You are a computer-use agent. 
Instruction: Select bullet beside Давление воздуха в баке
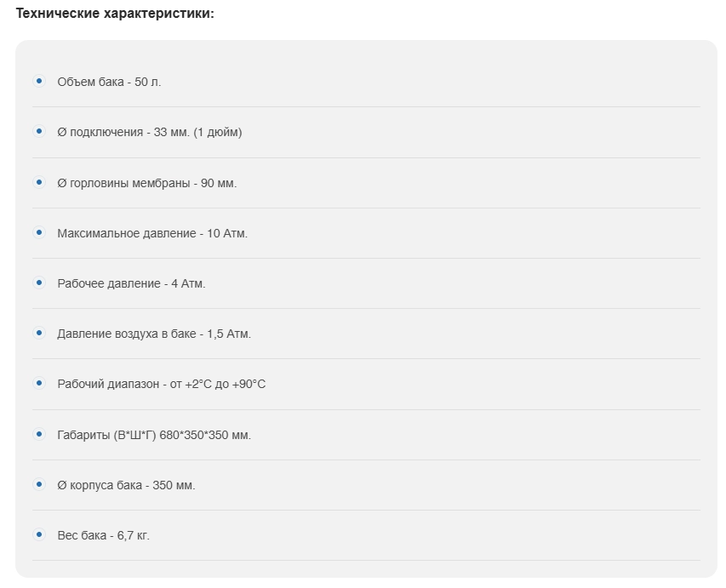tap(39, 333)
